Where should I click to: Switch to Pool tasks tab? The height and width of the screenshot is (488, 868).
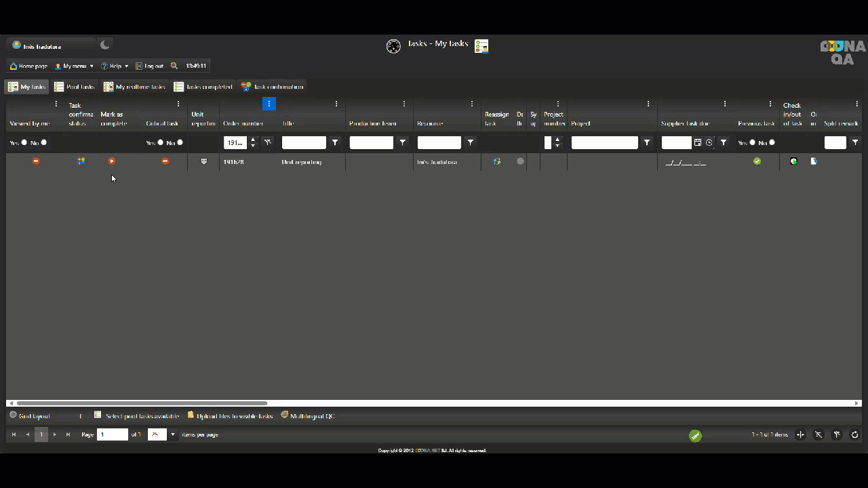click(75, 87)
